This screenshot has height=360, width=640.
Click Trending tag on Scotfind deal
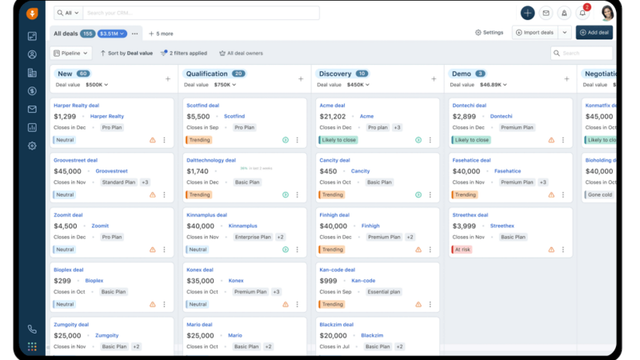198,140
